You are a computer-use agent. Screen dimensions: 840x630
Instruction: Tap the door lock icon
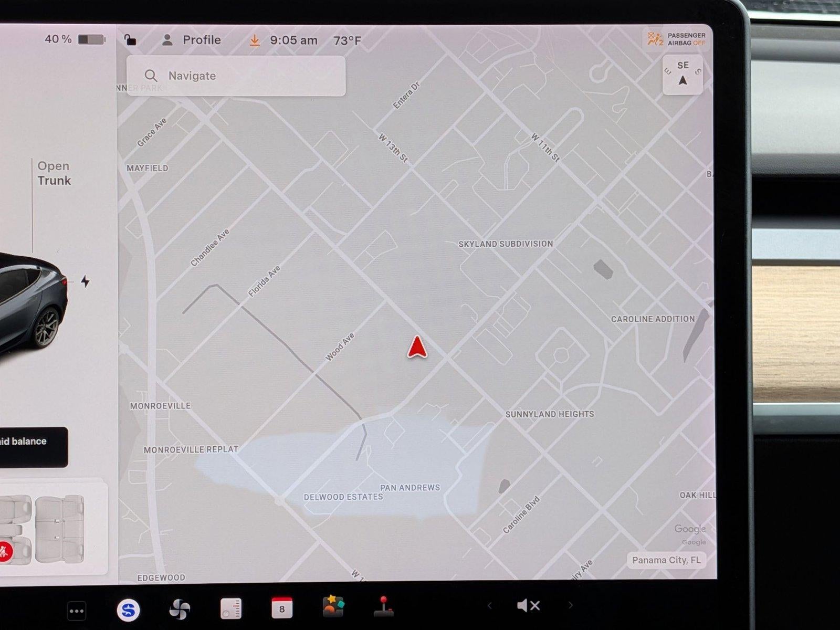(x=130, y=40)
